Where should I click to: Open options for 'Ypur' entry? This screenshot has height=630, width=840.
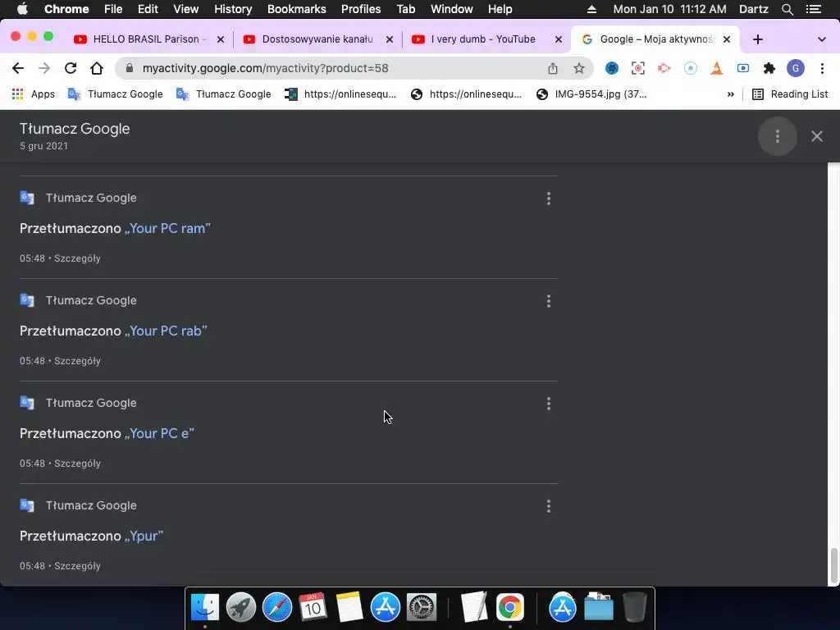[549, 506]
